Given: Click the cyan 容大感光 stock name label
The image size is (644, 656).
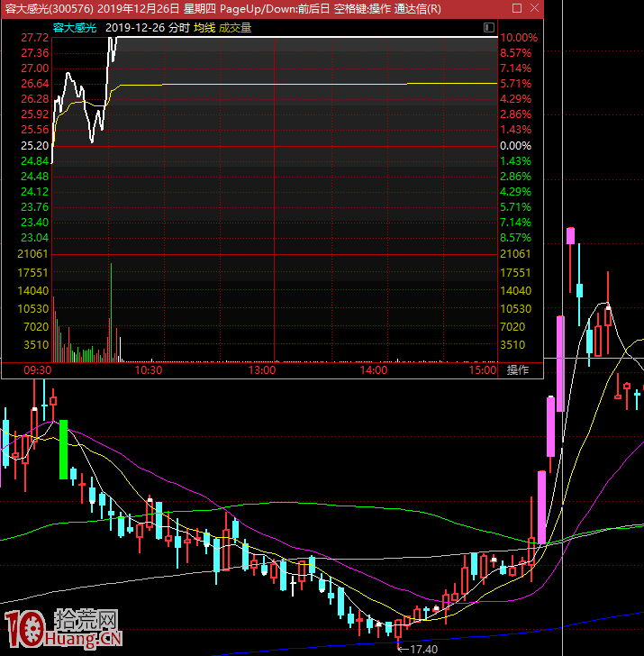Looking at the screenshot, I should coord(27,28).
